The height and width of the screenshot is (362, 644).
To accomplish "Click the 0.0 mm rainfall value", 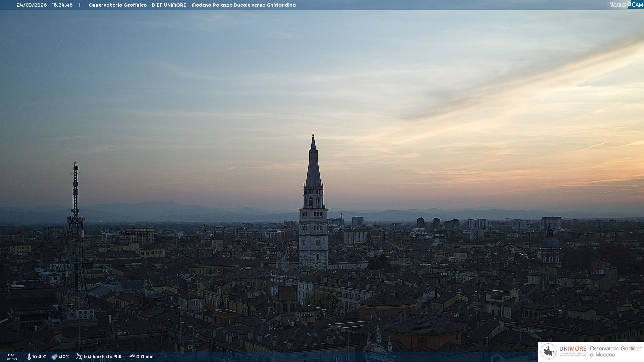I will tap(145, 357).
